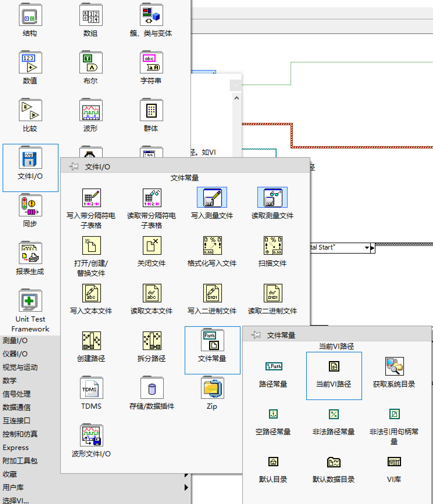This screenshot has width=433, height=504.
Task: Pin the 文件I/O palette with thumbtack
Action: coord(74,166)
